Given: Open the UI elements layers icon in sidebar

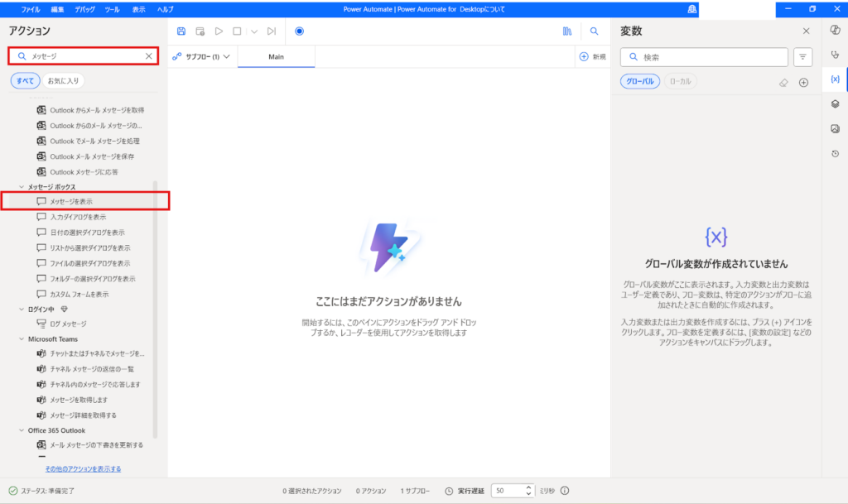Looking at the screenshot, I should pos(835,104).
